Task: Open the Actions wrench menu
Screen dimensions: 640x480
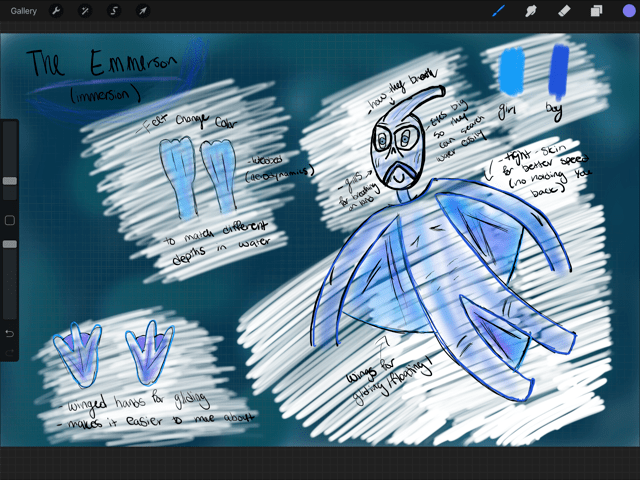Action: click(56, 11)
